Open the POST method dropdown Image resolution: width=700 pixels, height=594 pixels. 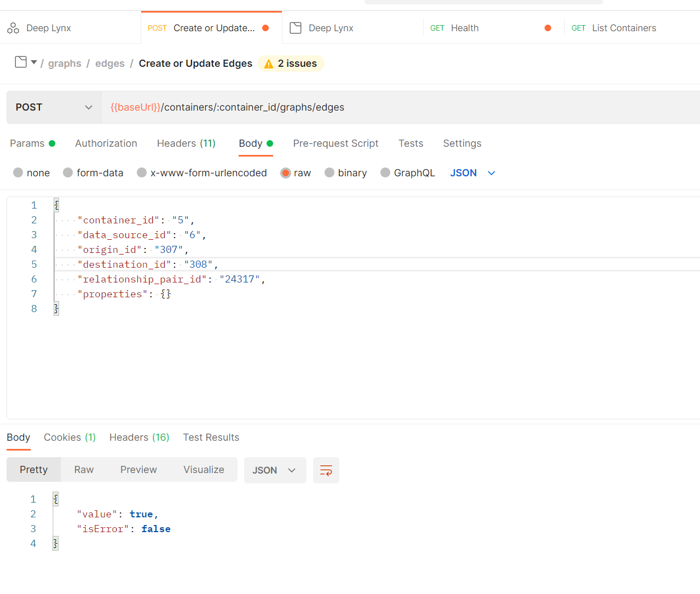[54, 107]
